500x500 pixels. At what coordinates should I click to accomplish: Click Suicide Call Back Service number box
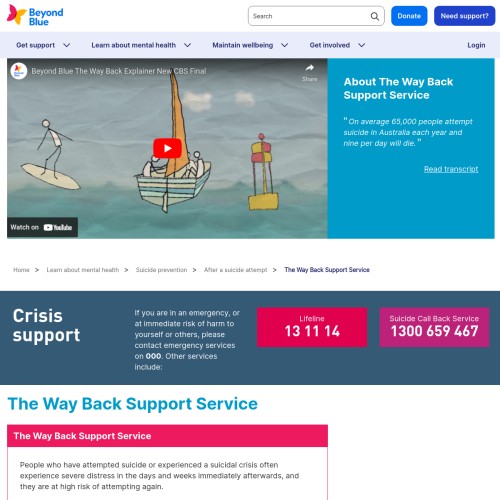click(x=434, y=327)
